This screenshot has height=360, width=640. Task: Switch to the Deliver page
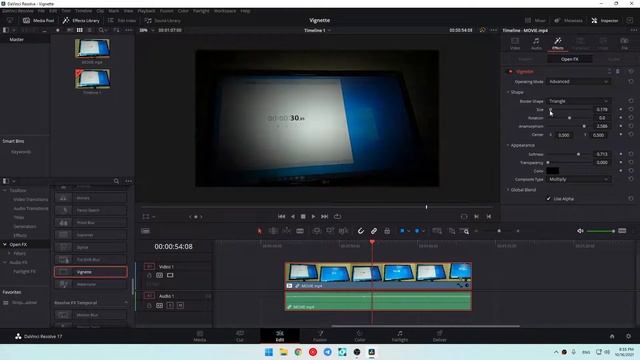(x=440, y=336)
